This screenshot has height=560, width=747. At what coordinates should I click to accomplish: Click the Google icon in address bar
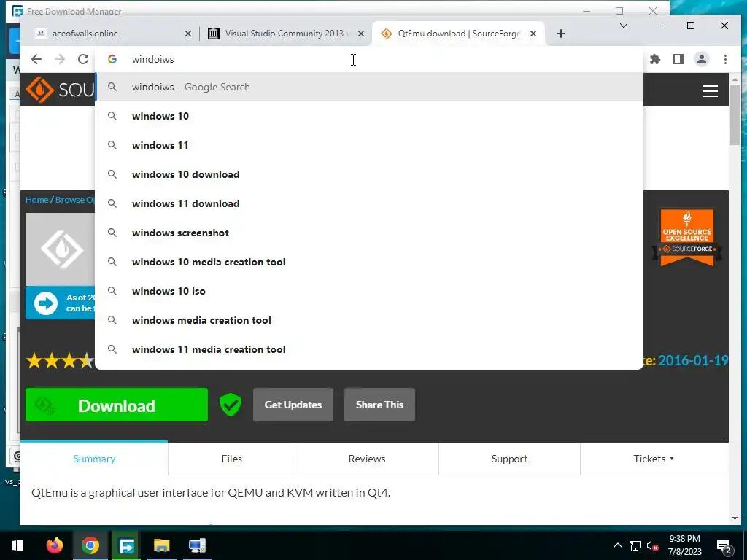click(112, 59)
